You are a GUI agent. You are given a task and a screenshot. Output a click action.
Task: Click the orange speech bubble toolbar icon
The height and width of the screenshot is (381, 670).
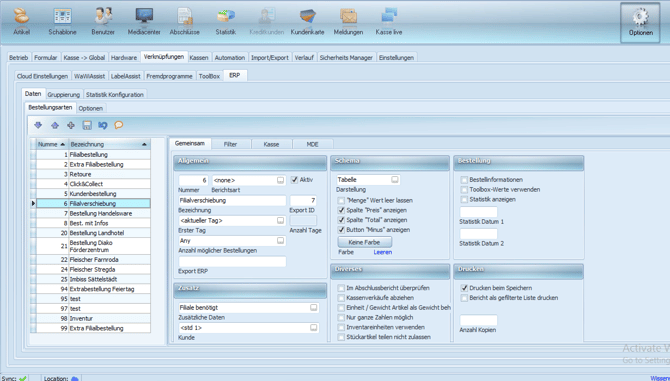click(x=119, y=125)
